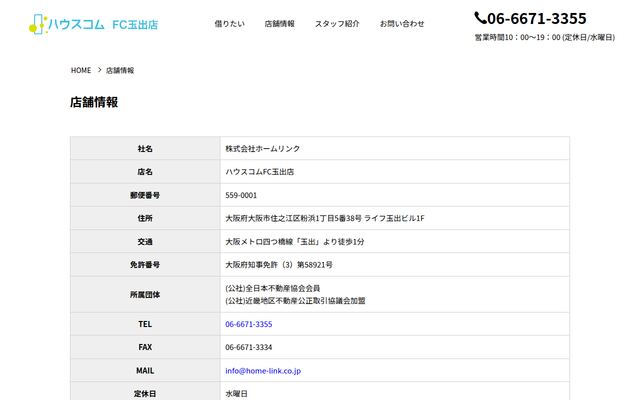Click the address 大阪府大阪市住之江区粉浜 cell
The width and height of the screenshot is (640, 400).
tap(395, 218)
